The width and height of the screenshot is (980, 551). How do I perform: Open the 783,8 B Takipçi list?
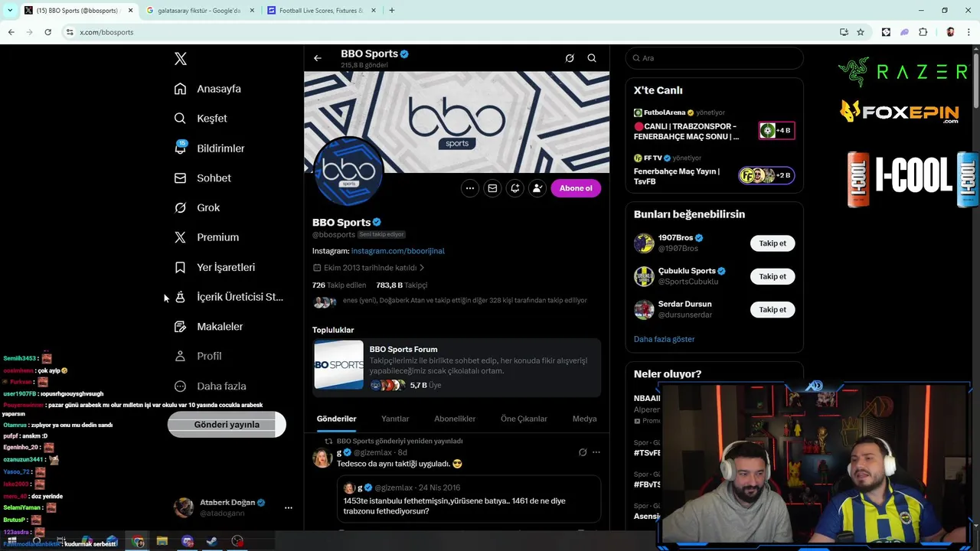tap(402, 285)
